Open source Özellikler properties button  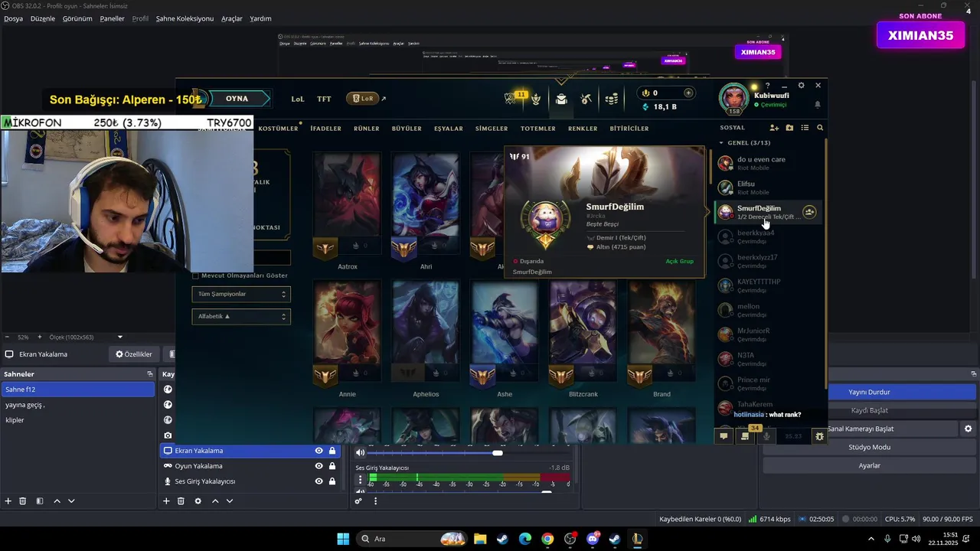pos(134,354)
